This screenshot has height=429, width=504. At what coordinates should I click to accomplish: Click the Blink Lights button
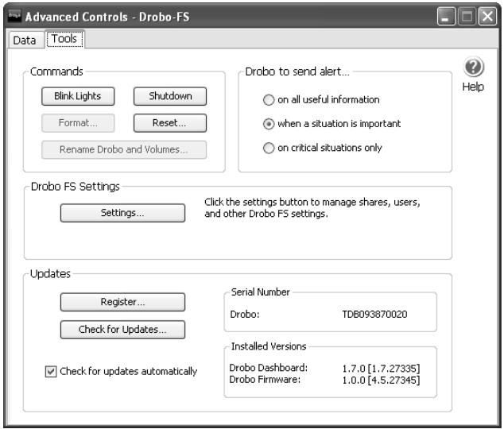tap(78, 96)
